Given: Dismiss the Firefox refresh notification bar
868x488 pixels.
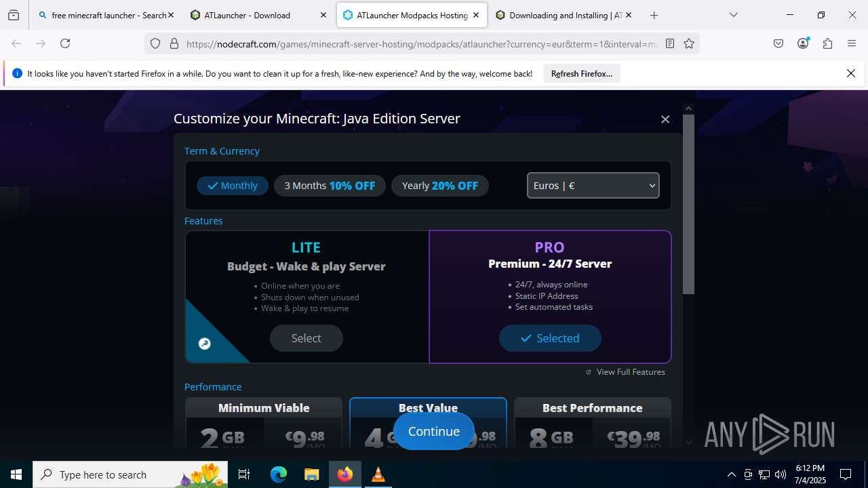Looking at the screenshot, I should (851, 73).
